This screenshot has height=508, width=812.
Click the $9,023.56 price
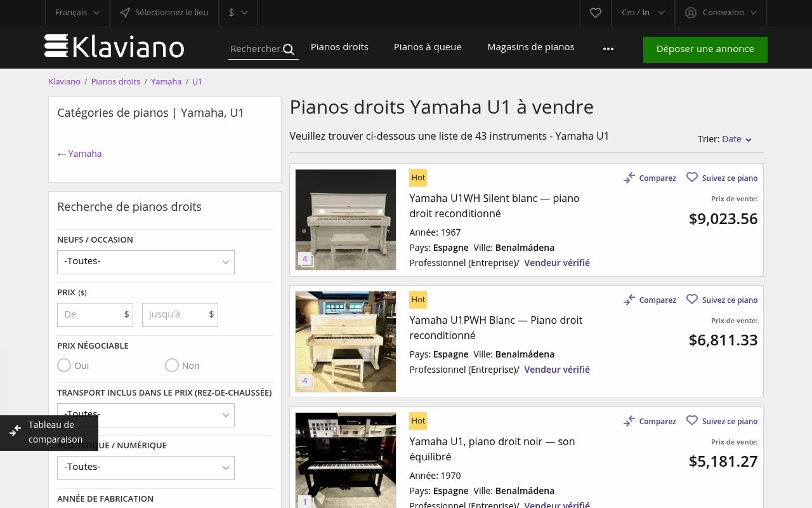click(723, 219)
